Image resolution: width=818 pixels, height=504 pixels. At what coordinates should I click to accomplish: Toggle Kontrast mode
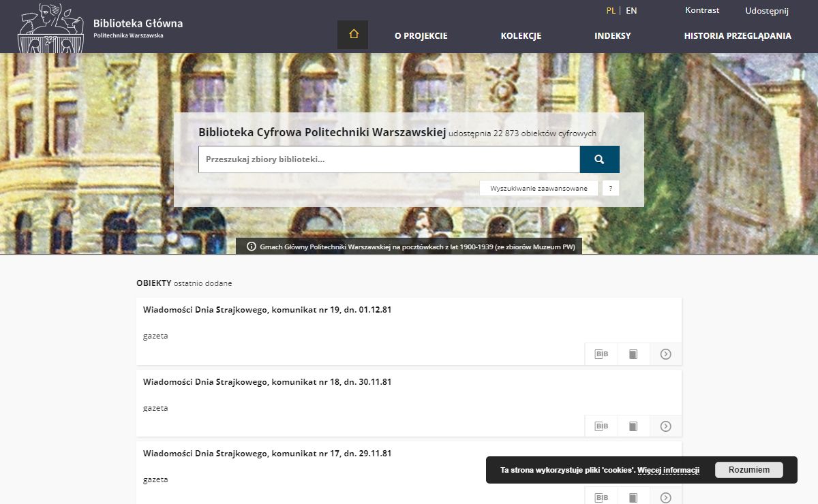pyautogui.click(x=702, y=10)
